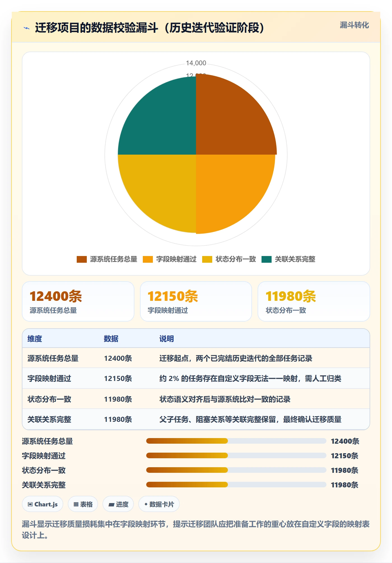Image resolution: width=392 pixels, height=563 pixels.
Task: Click the brown 源系统任务总量 chart segment
Action: click(230, 120)
